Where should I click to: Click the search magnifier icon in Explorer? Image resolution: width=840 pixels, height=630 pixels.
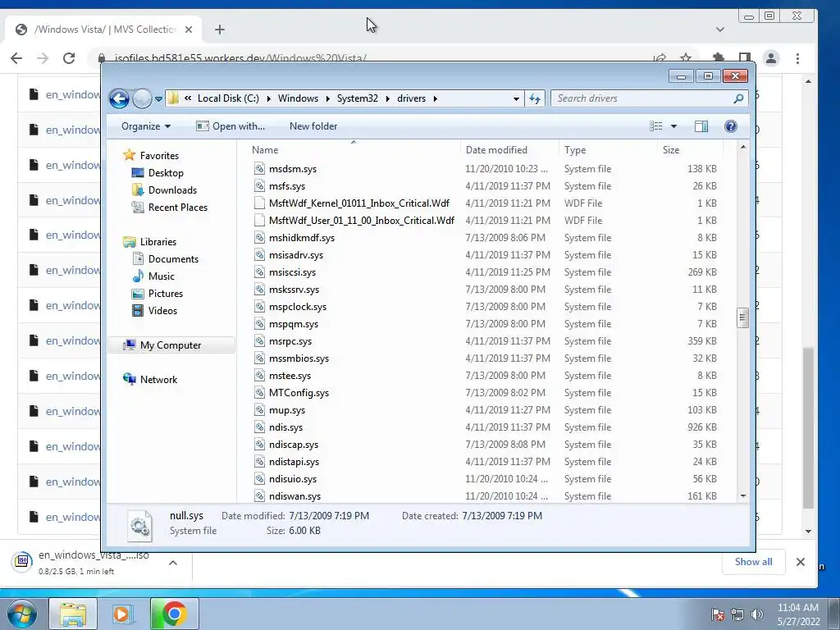738,98
